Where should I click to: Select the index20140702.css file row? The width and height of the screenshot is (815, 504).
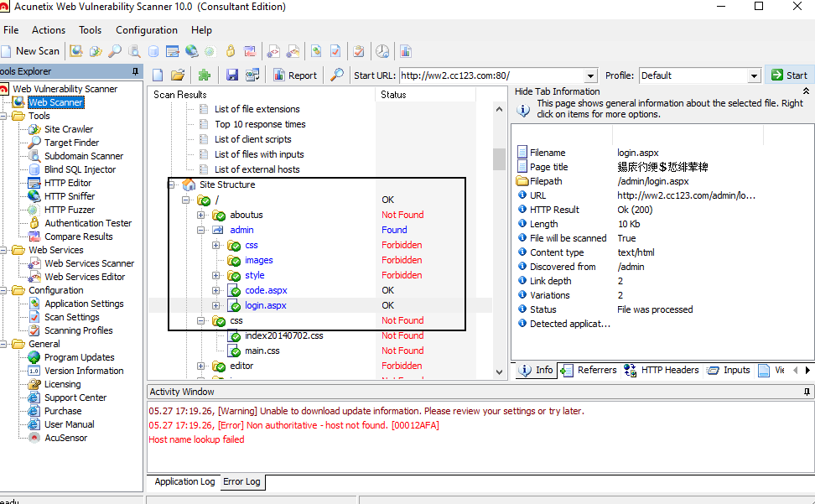click(x=283, y=335)
